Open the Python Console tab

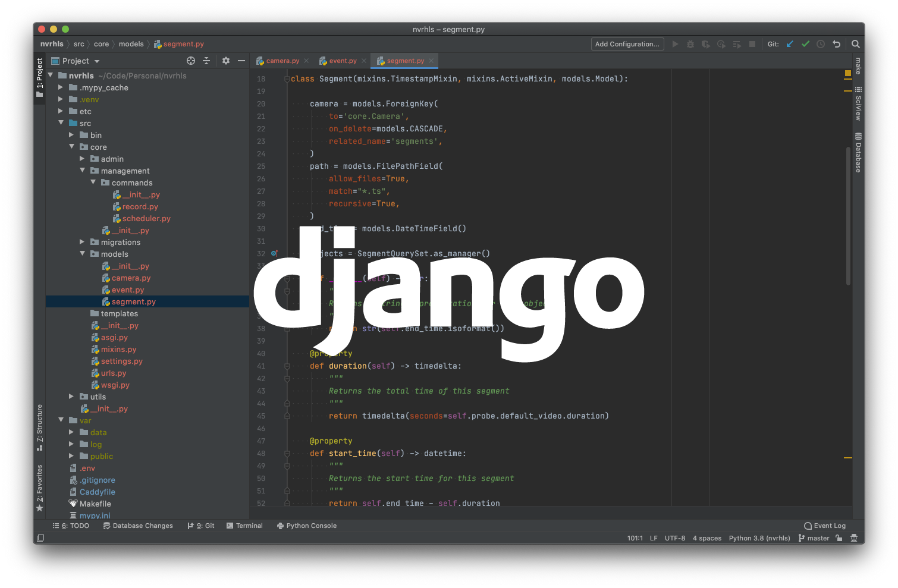point(307,526)
